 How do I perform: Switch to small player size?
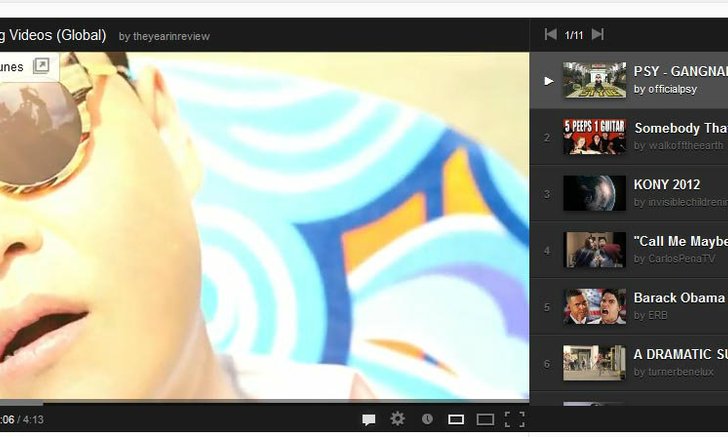click(456, 420)
